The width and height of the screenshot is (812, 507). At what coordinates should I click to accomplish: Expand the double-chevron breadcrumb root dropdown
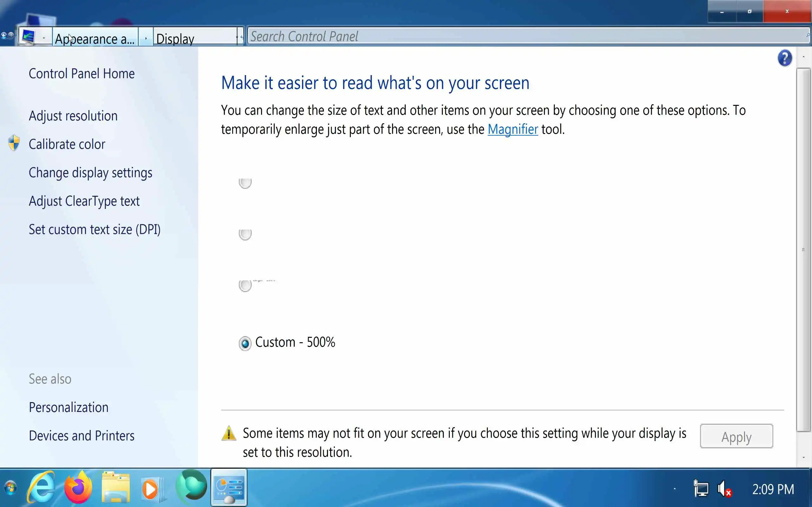[x=44, y=38]
